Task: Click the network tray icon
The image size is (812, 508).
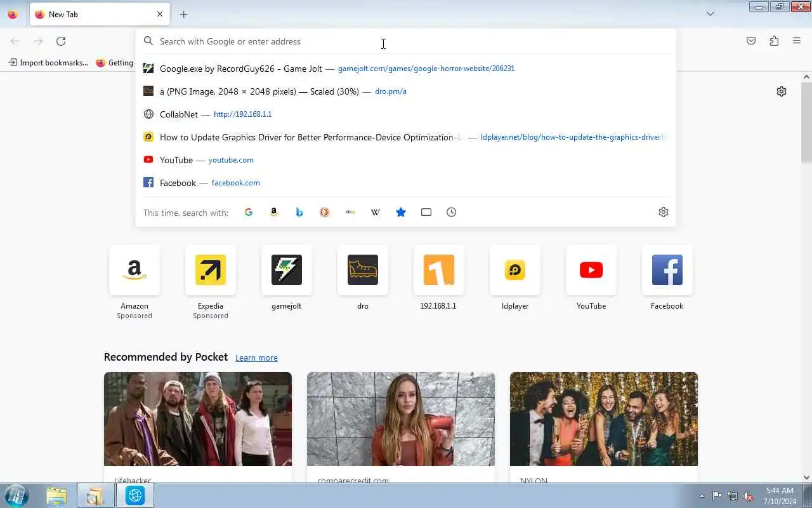Action: tap(733, 496)
